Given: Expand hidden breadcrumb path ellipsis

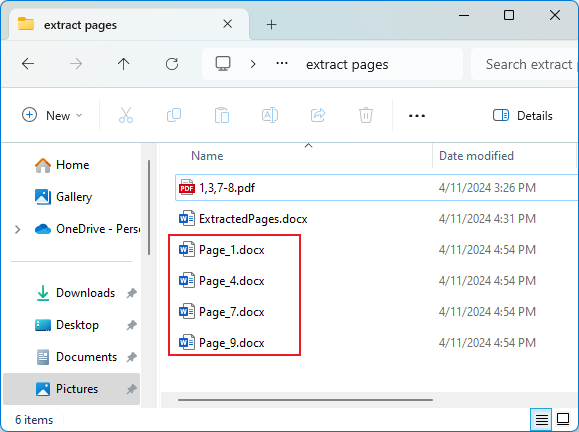Looking at the screenshot, I should click(x=282, y=64).
